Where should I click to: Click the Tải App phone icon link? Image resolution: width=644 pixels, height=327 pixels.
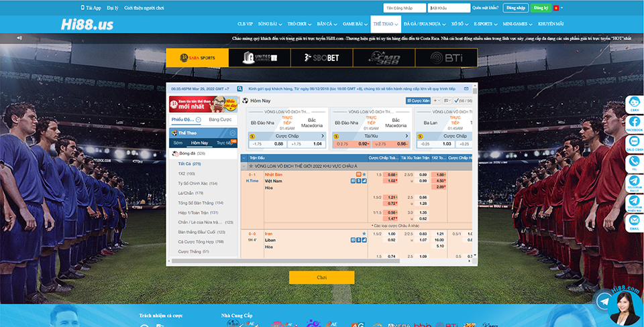tap(91, 8)
